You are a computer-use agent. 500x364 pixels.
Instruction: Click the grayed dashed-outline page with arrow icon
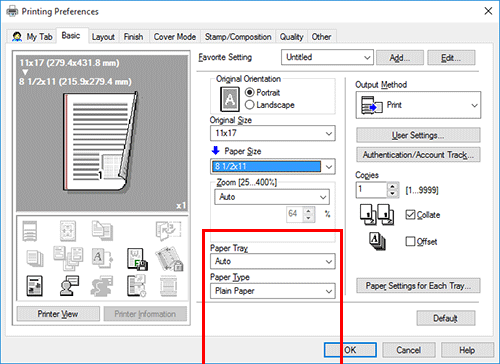pos(168,231)
